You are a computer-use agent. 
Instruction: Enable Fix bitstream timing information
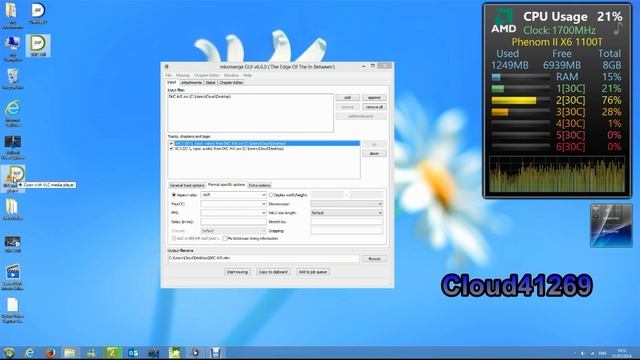tap(224, 238)
